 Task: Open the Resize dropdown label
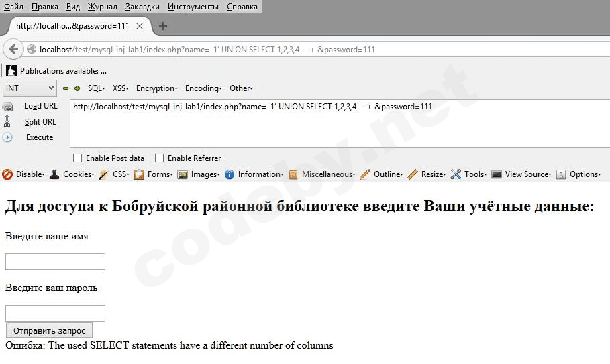coord(434,174)
